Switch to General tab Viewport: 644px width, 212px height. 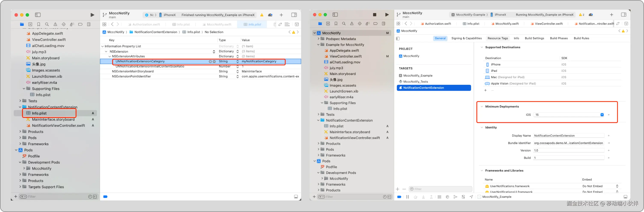440,38
